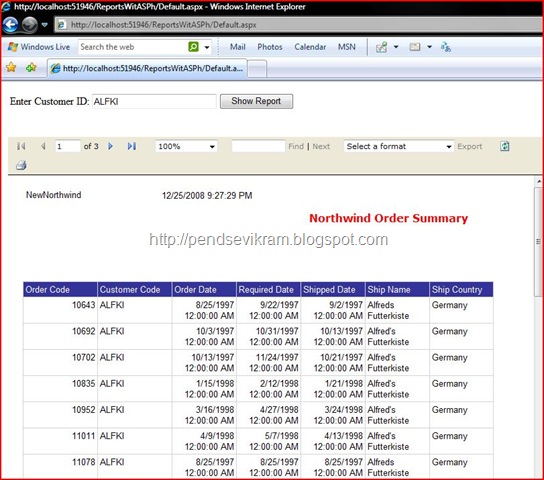
Task: Click the Search the web box
Action: pyautogui.click(x=132, y=47)
